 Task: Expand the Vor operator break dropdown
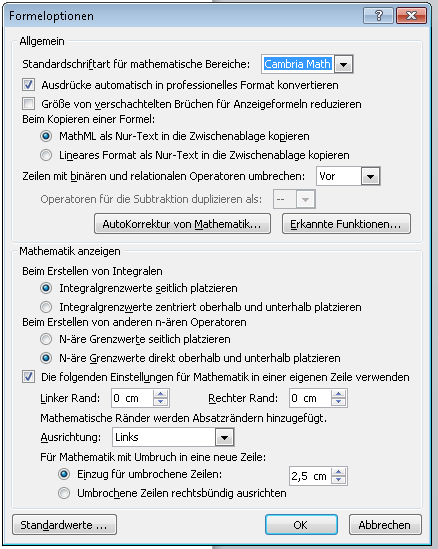(370, 176)
